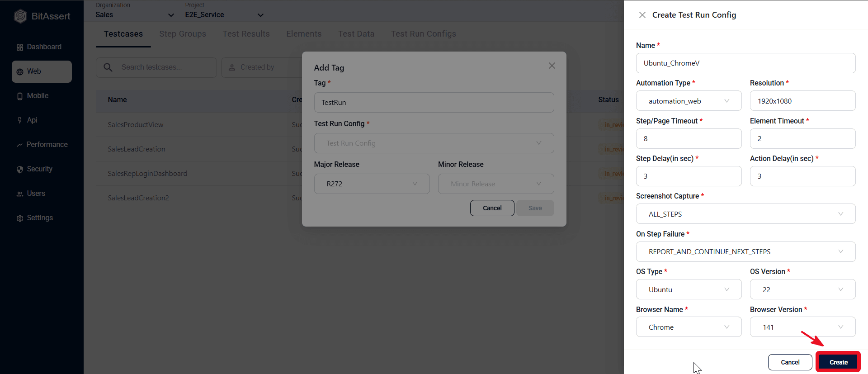Image resolution: width=868 pixels, height=374 pixels.
Task: Select the Web globe sidebar item
Action: [x=42, y=71]
